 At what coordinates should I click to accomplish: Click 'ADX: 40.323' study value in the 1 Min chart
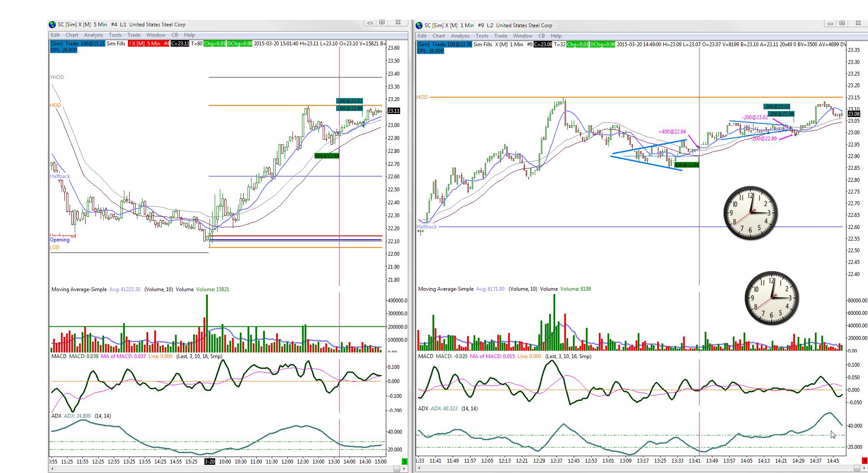(444, 409)
